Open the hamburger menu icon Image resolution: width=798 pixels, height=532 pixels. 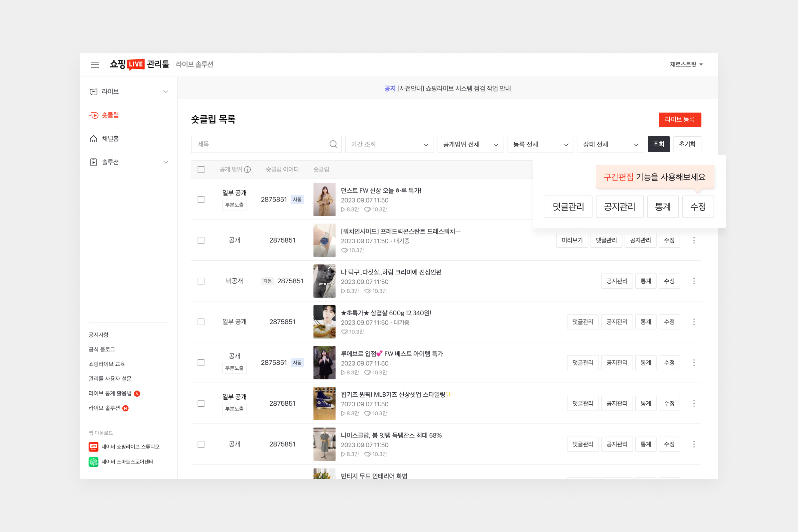(95, 65)
